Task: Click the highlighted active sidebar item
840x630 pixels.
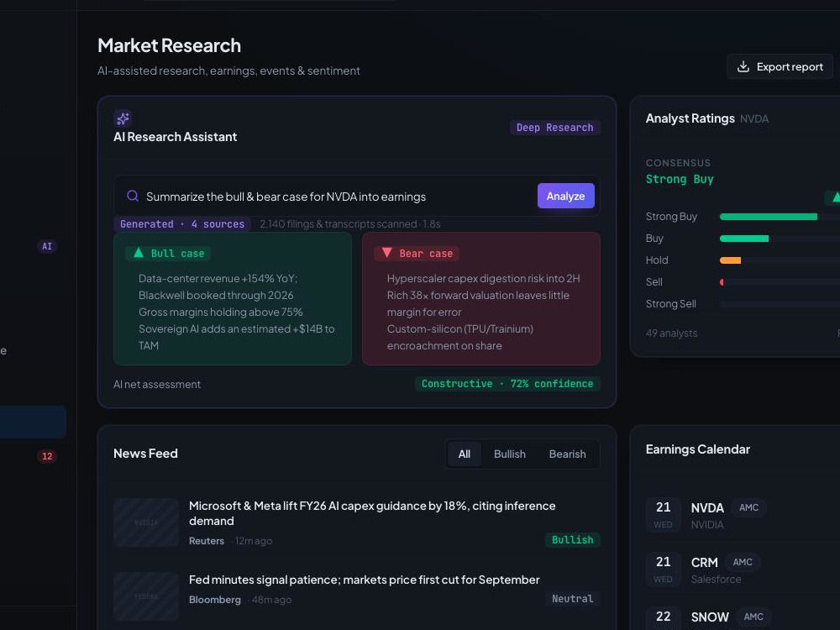Action: (33, 423)
